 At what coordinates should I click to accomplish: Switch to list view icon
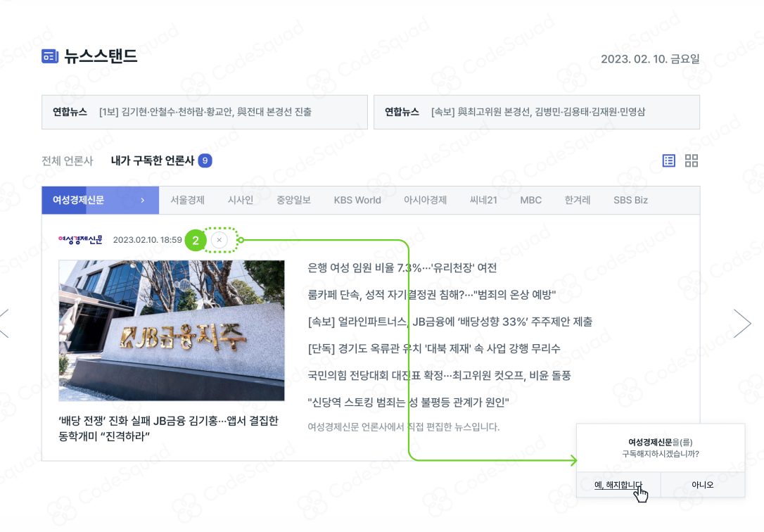(x=669, y=161)
